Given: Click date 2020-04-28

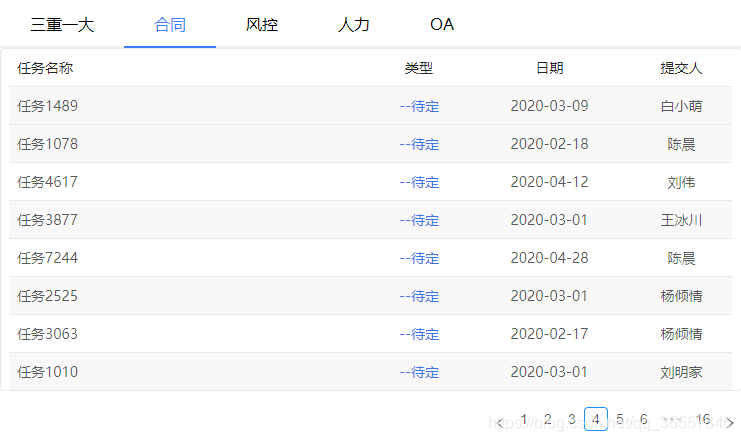Looking at the screenshot, I should 549,258.
